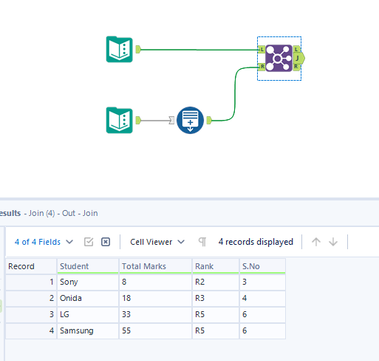
Task: Click the deselect fields X icon
Action: point(105,242)
